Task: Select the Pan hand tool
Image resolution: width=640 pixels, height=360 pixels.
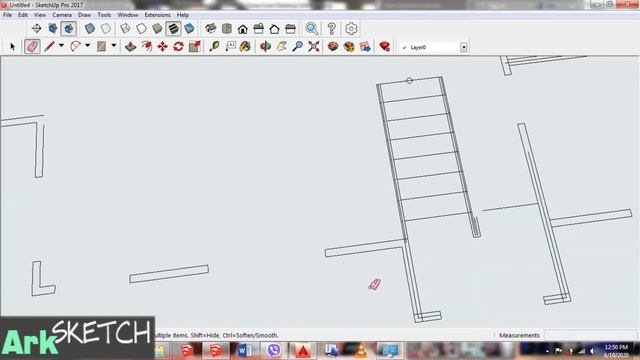Action: (x=282, y=46)
